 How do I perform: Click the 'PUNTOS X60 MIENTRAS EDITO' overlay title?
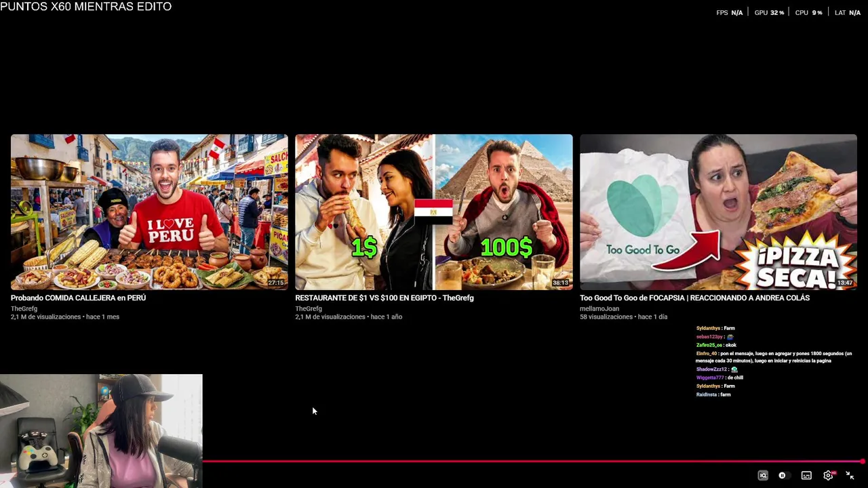coord(86,7)
